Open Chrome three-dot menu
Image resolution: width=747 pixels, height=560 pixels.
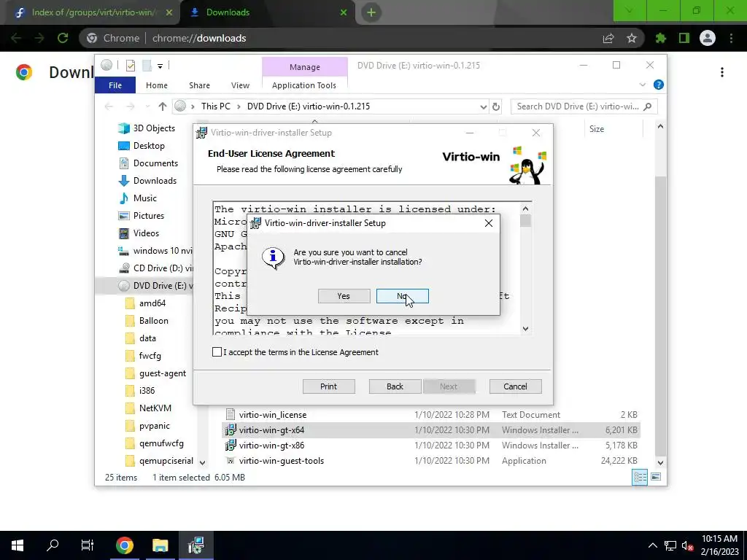click(x=731, y=38)
